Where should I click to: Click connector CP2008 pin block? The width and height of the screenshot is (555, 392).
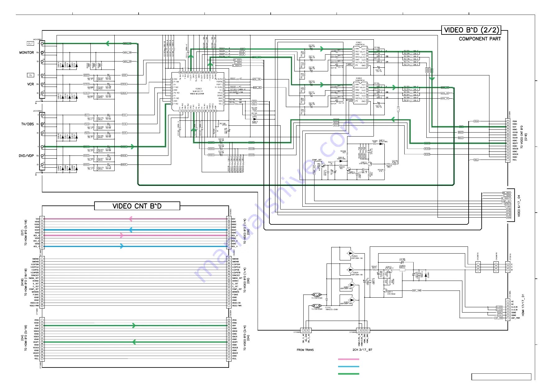[x=306, y=331]
